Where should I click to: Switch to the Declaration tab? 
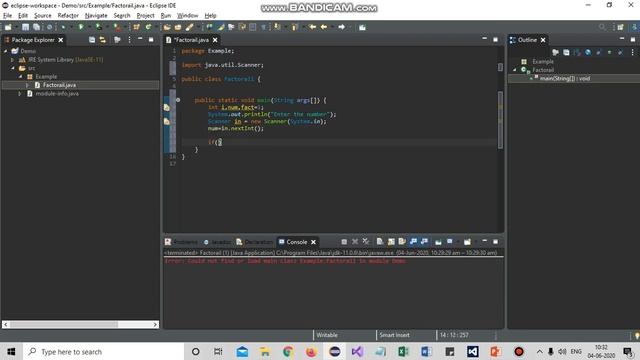[x=254, y=242]
